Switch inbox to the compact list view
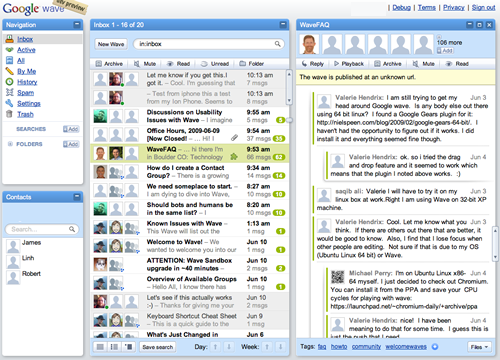Viewport: 500px width, 360px height. pos(100,347)
